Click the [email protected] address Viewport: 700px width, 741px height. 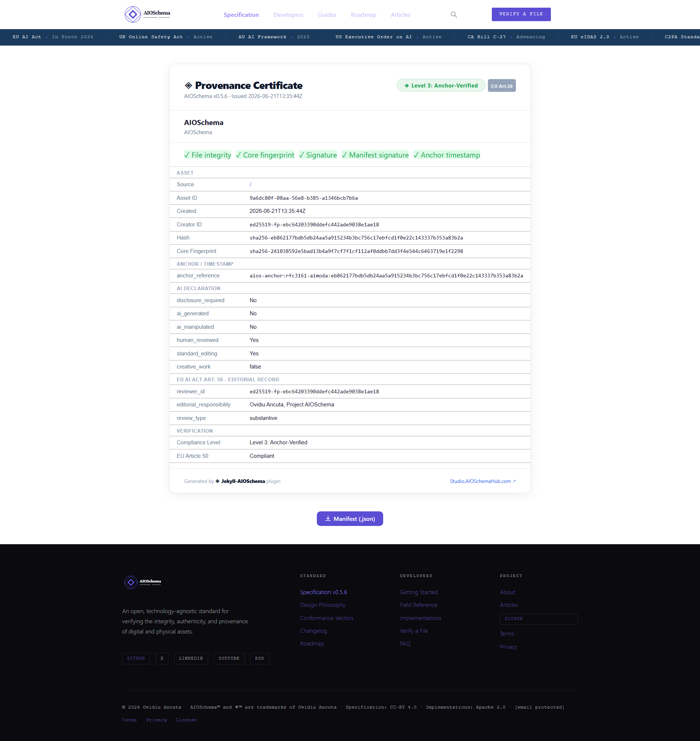click(540, 707)
